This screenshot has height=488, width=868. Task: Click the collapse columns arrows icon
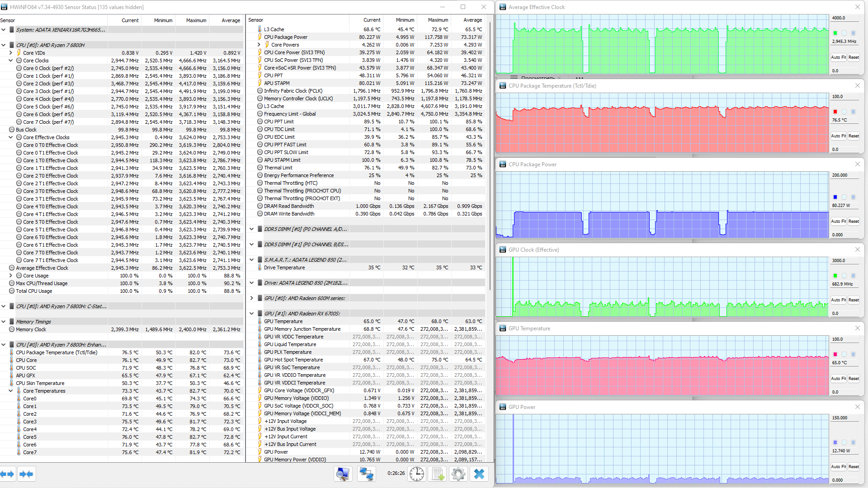click(x=27, y=474)
